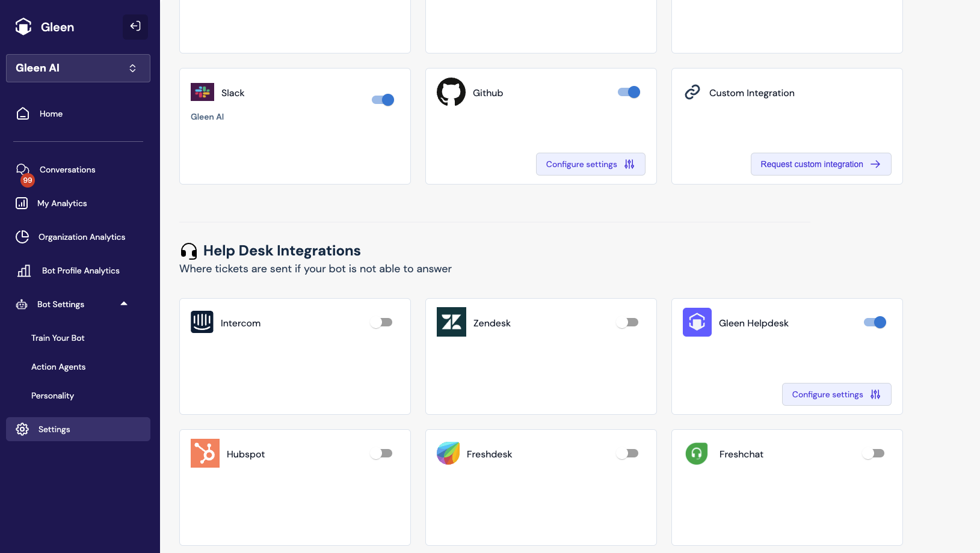Enable the Freshchat toggle switch
The height and width of the screenshot is (553, 980).
point(874,454)
